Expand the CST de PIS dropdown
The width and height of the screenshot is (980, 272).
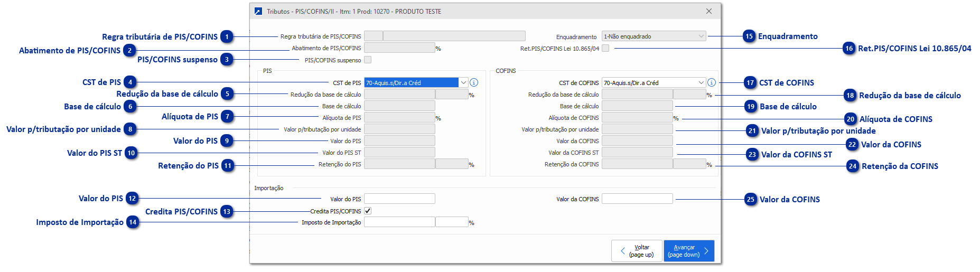[463, 83]
